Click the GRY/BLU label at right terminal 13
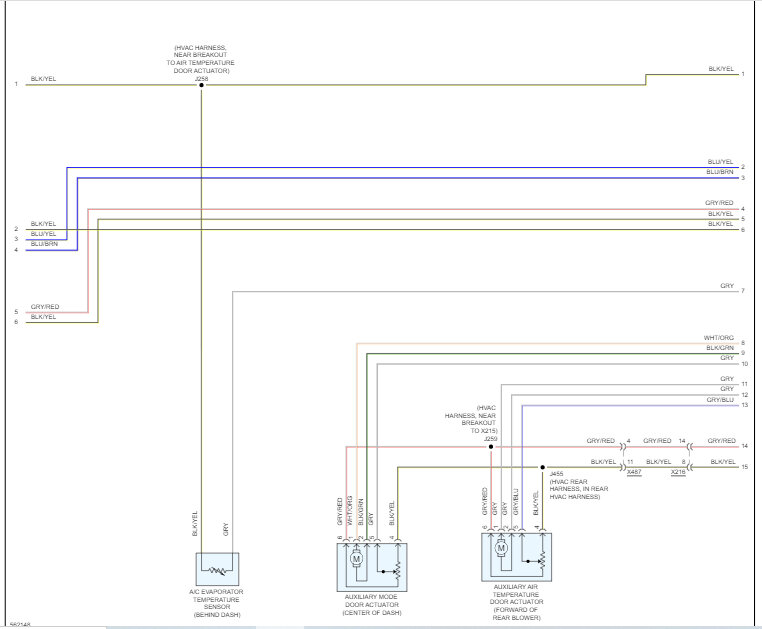Image resolution: width=762 pixels, height=629 pixels. coord(720,400)
